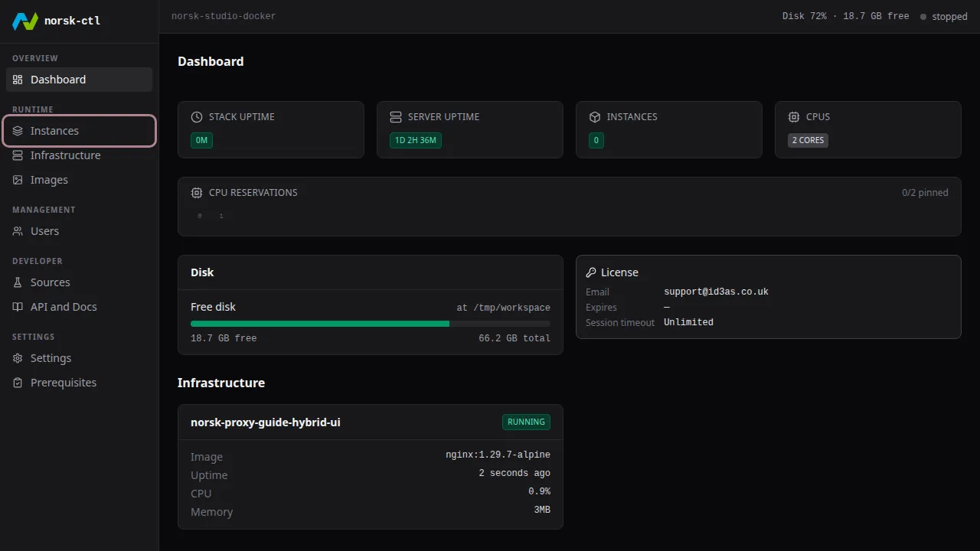
Task: Click the Server Uptime server icon
Action: [396, 117]
